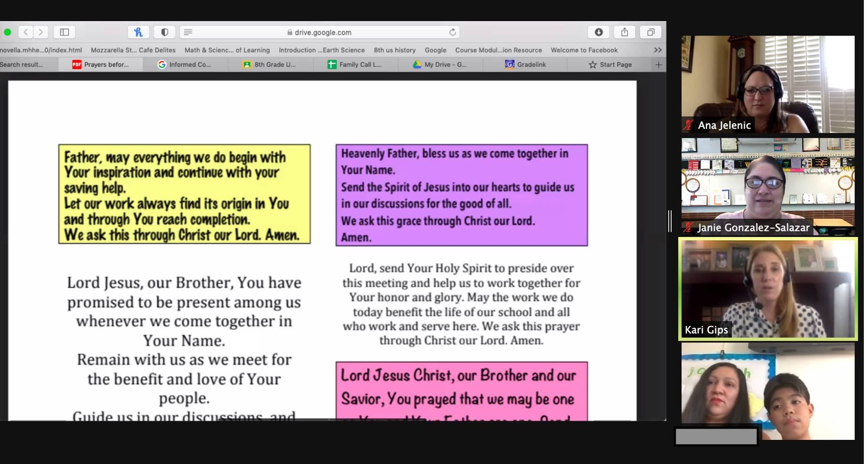Click the yellow prayer box text
This screenshot has width=868, height=464.
184,194
